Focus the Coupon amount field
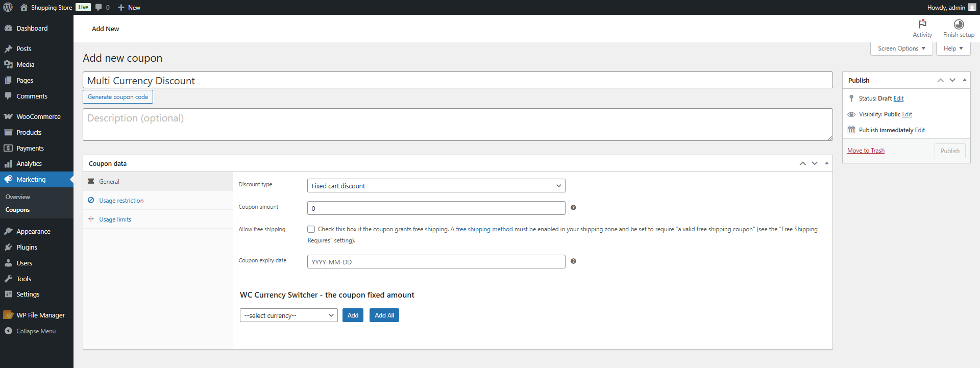This screenshot has width=980, height=368. (436, 208)
